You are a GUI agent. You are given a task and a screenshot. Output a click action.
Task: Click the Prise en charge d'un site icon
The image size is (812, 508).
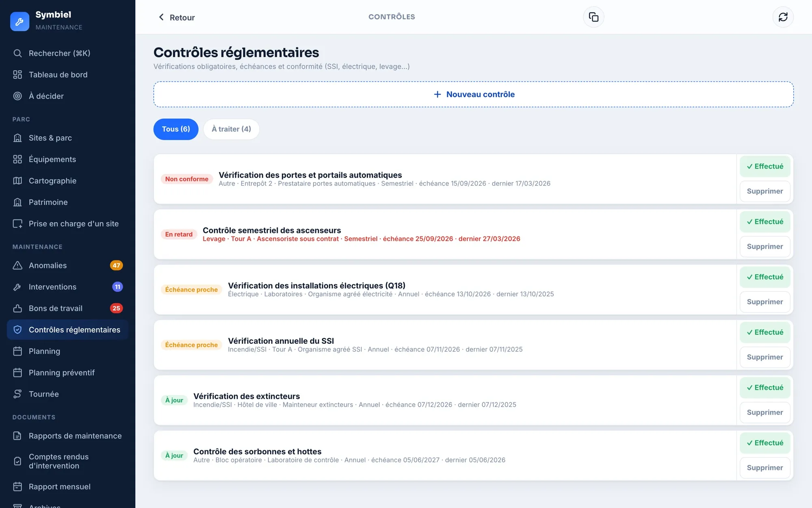(x=17, y=224)
